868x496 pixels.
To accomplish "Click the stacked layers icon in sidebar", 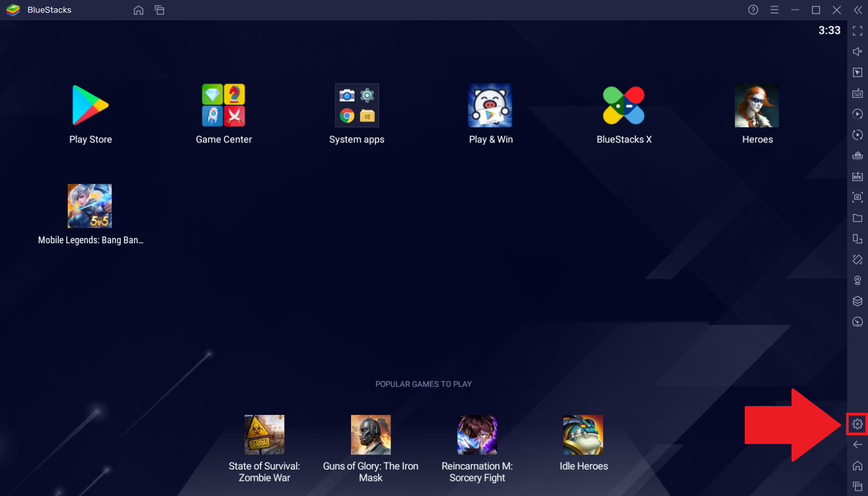I will pyautogui.click(x=858, y=301).
